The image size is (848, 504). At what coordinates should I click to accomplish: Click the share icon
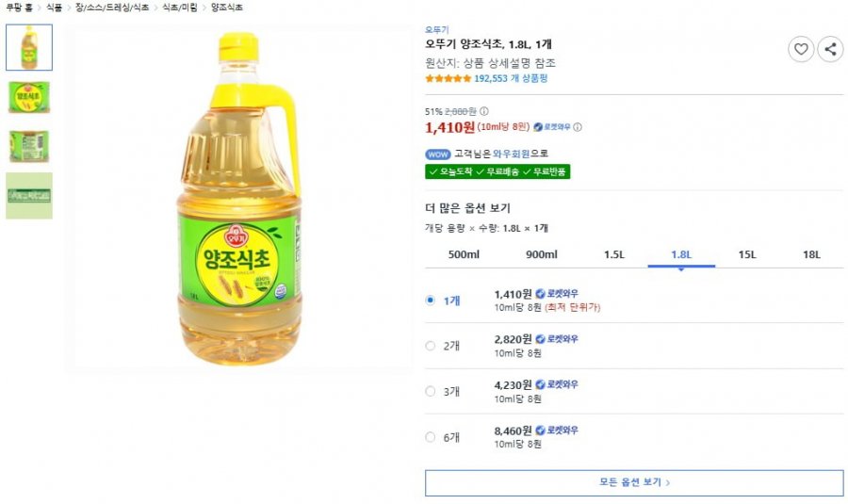(830, 49)
